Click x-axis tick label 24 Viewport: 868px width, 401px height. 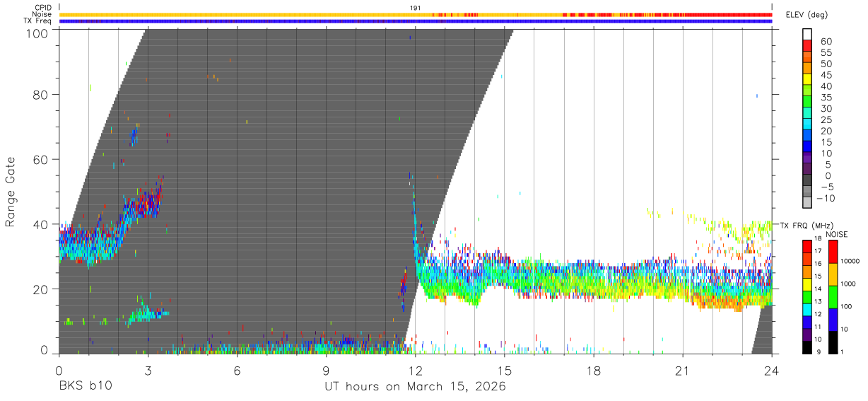click(x=771, y=371)
